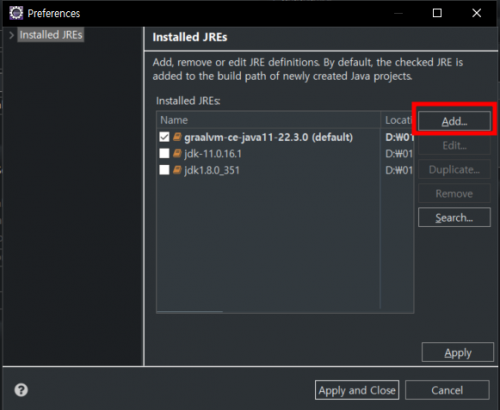Click the Search... button

click(454, 217)
